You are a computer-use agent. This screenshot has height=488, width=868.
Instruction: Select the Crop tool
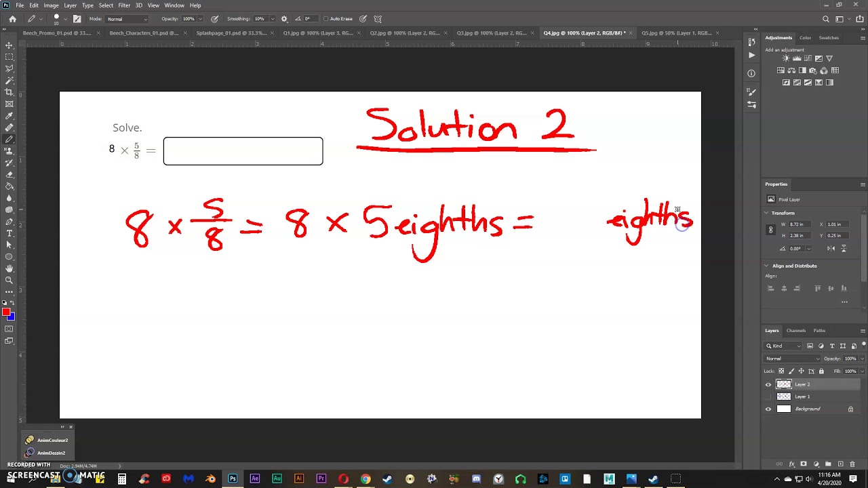(9, 92)
